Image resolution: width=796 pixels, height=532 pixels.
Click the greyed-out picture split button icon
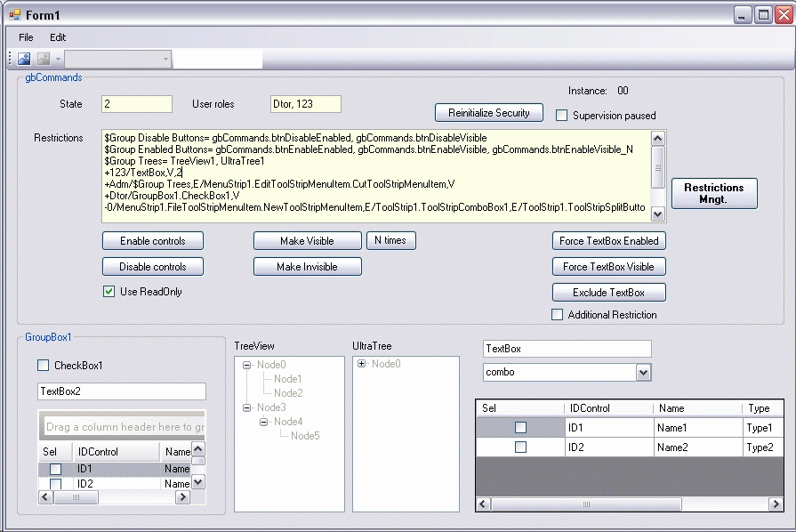point(44,59)
